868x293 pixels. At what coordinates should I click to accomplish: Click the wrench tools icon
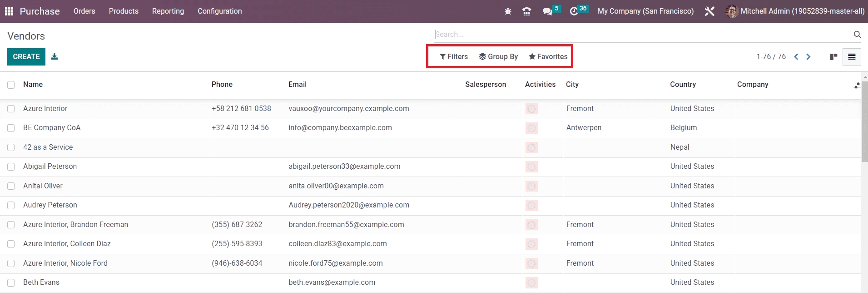(709, 11)
